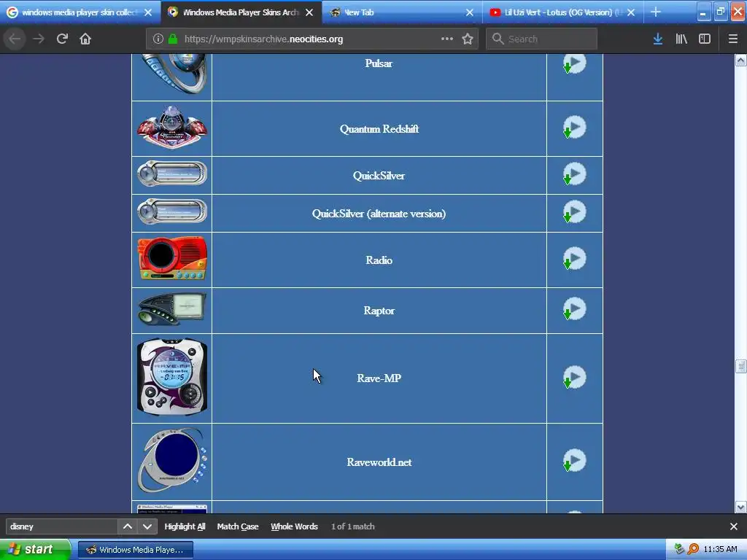Download the Raveworld.net skin

coord(575,461)
